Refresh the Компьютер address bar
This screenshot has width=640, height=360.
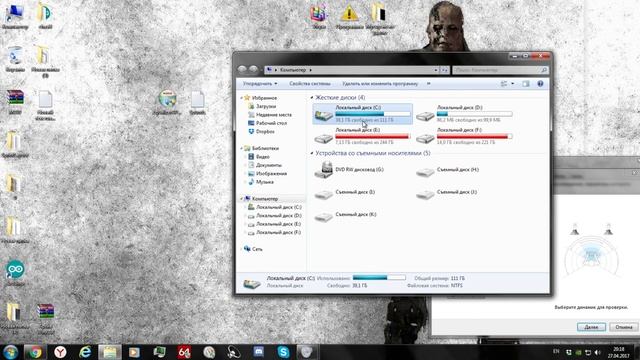click(445, 70)
